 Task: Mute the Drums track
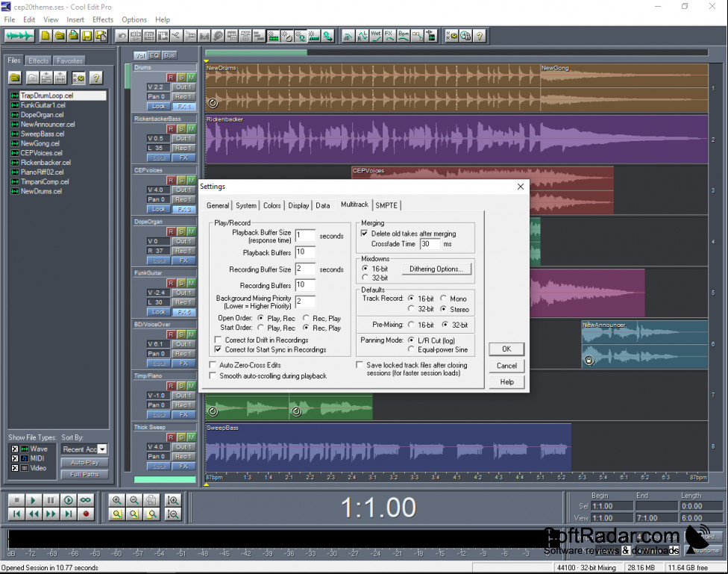point(191,78)
